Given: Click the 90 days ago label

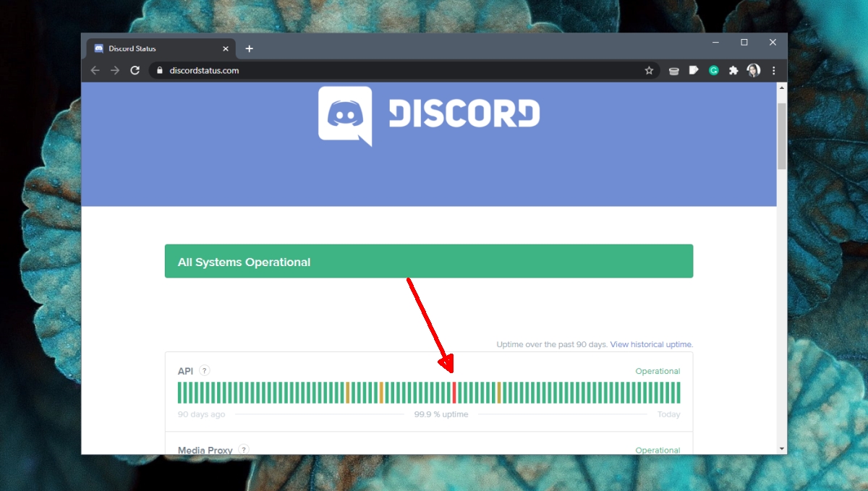Looking at the screenshot, I should [201, 414].
